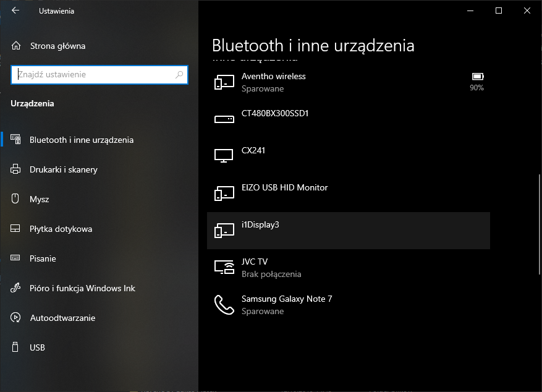
Task: Click the CX241 monitor icon
Action: tap(224, 156)
